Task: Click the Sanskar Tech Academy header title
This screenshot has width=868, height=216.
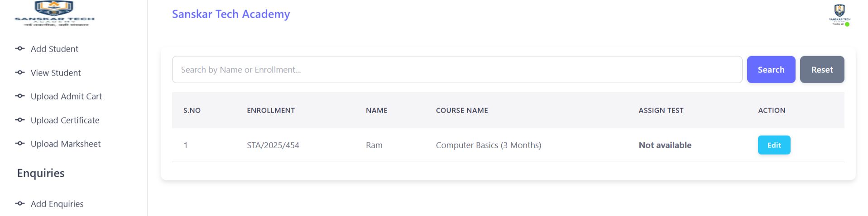Action: coord(231,14)
